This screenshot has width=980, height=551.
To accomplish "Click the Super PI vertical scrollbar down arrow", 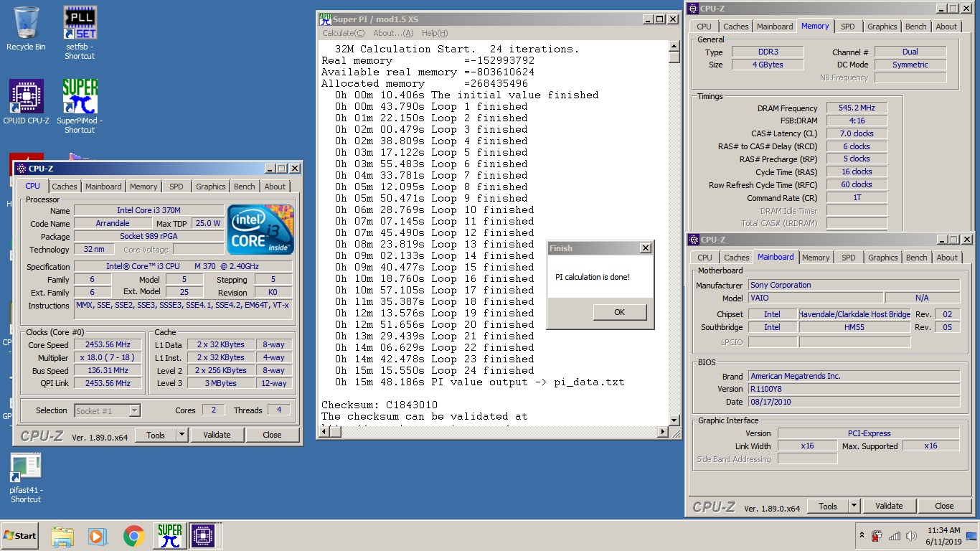I will [x=674, y=420].
